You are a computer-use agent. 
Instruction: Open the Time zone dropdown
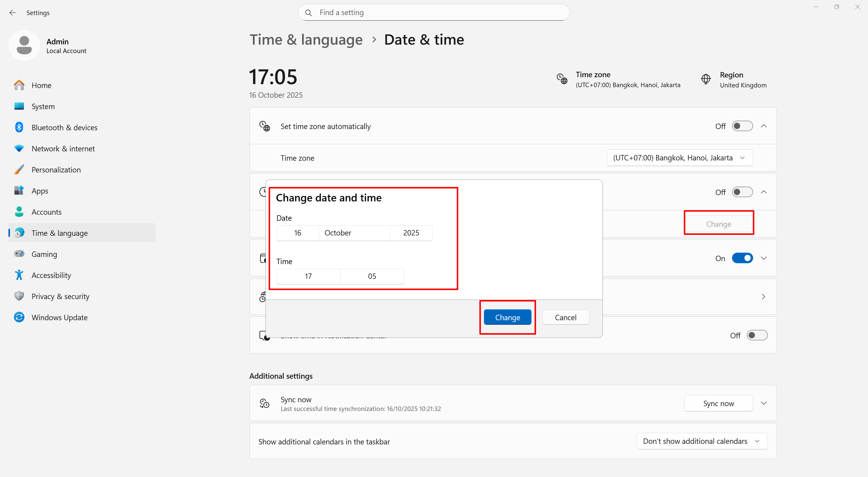[679, 158]
